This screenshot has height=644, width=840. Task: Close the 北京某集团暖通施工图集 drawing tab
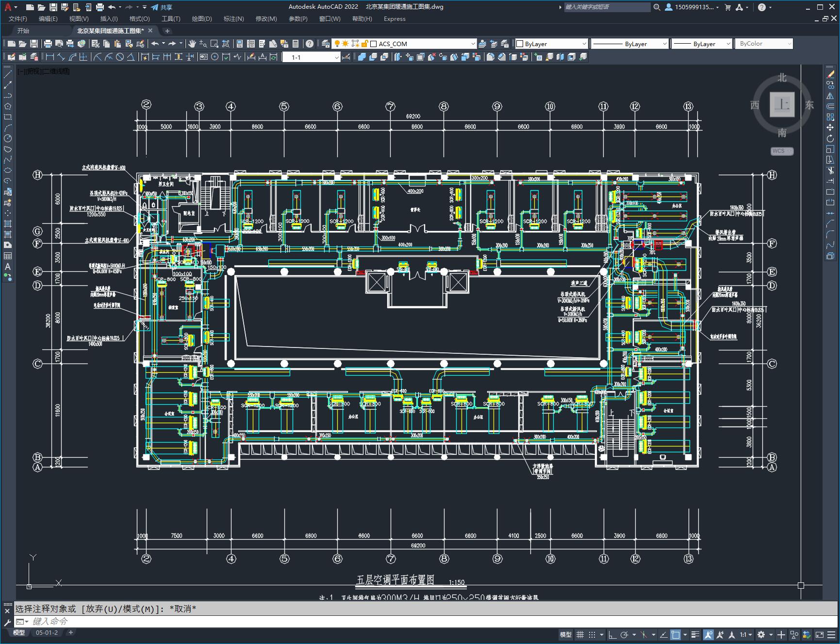tap(150, 31)
